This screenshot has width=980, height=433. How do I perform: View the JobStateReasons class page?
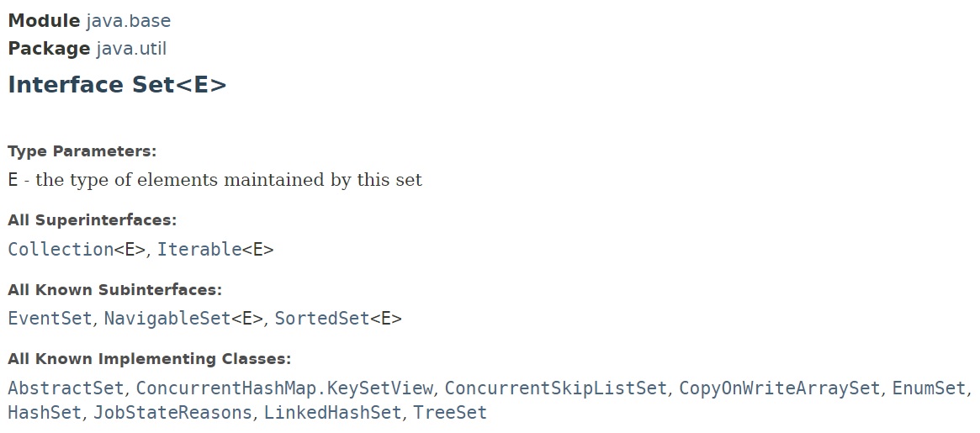click(172, 413)
